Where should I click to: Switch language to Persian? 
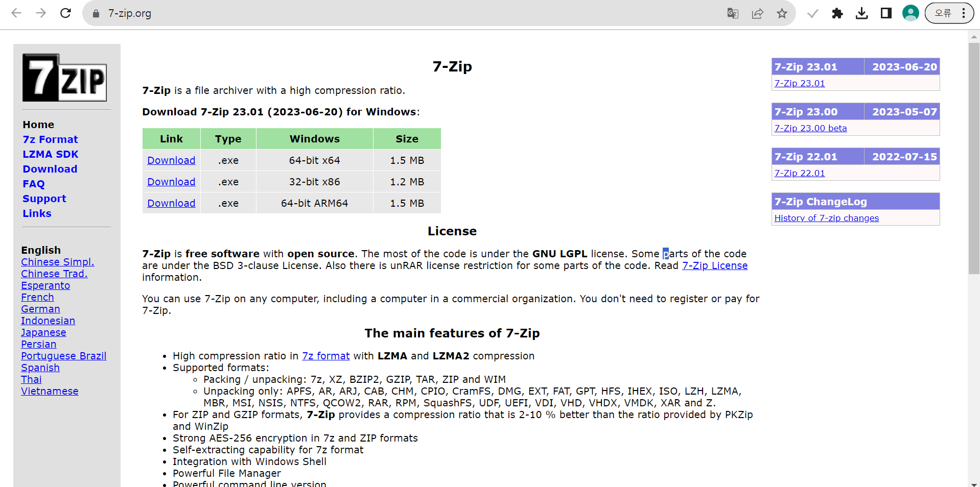click(x=38, y=344)
